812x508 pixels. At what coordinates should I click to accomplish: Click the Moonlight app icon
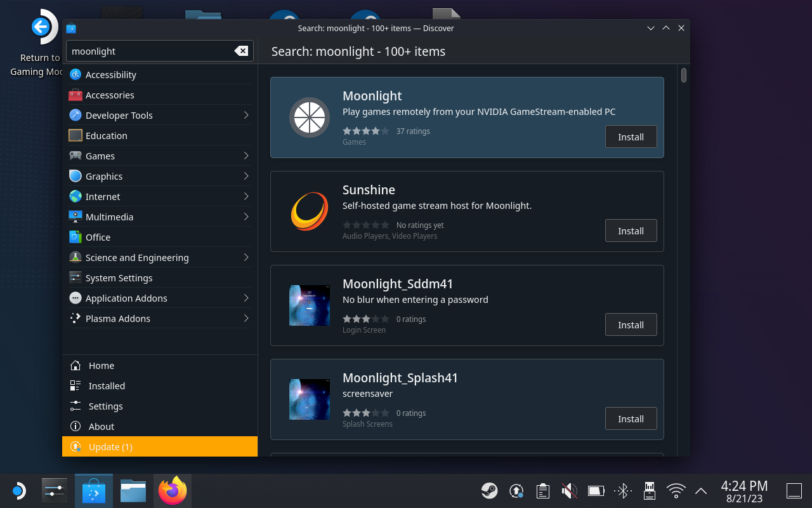click(310, 117)
